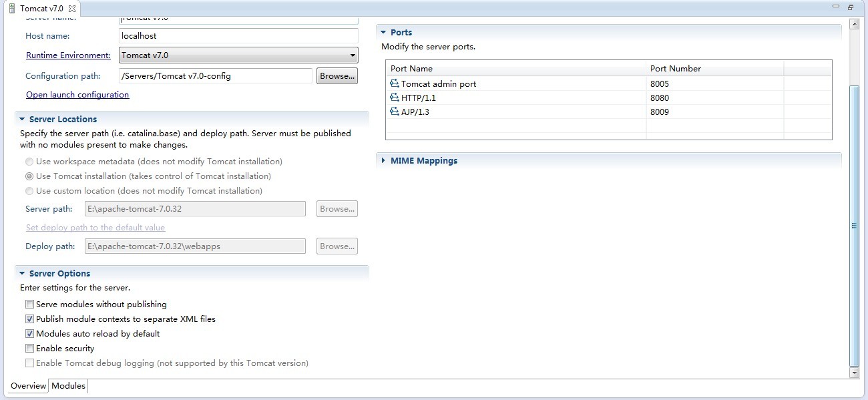Select Use custom location radio button
868x400 pixels.
tap(29, 191)
